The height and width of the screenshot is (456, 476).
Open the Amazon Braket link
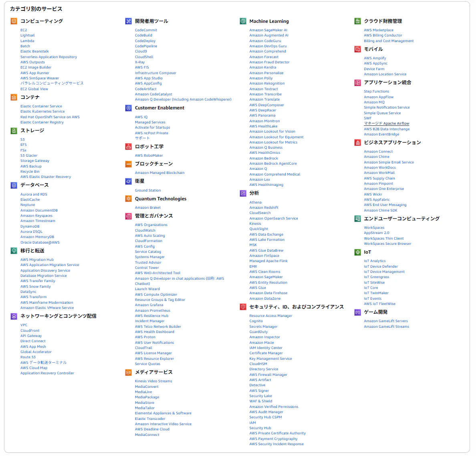[x=148, y=208]
